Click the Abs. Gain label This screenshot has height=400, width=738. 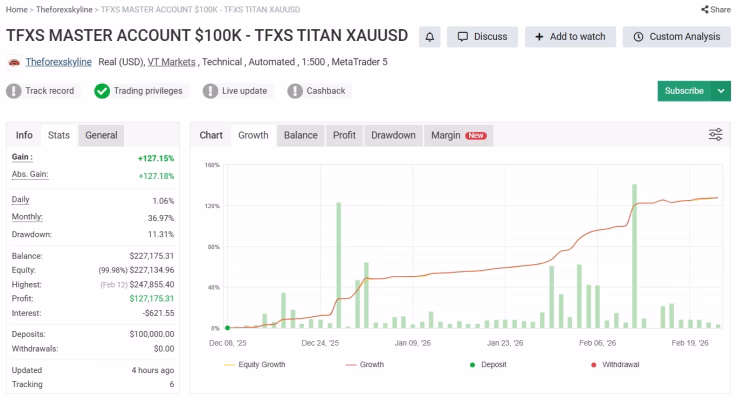pyautogui.click(x=30, y=174)
